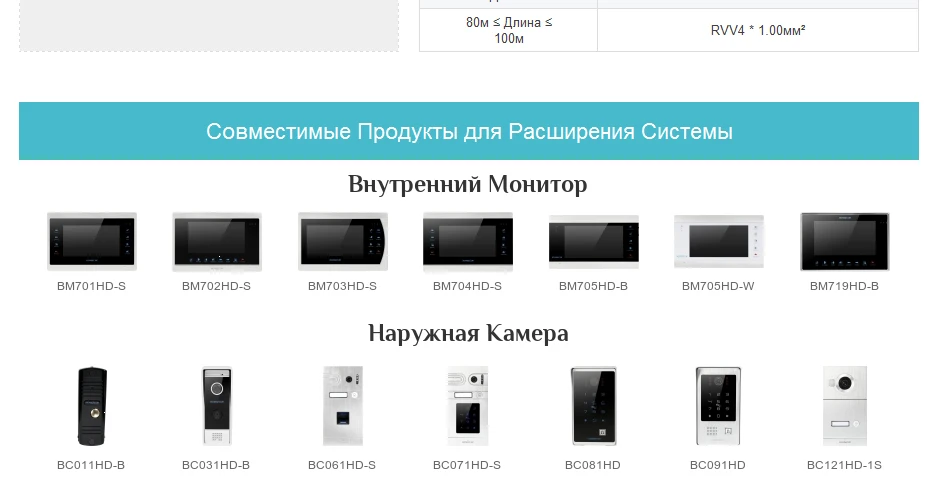Image resolution: width=951 pixels, height=498 pixels.
Task: Click the 'Наружная Камера' heading
Action: point(468,333)
